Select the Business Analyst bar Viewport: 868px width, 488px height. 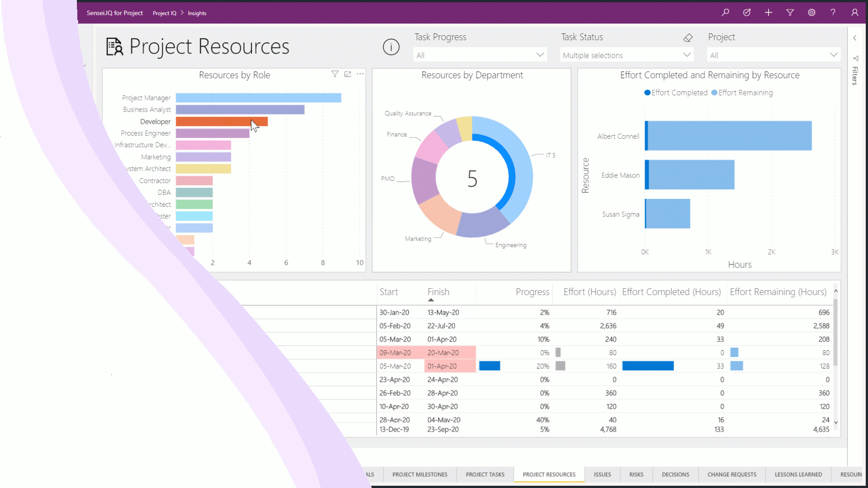click(240, 109)
